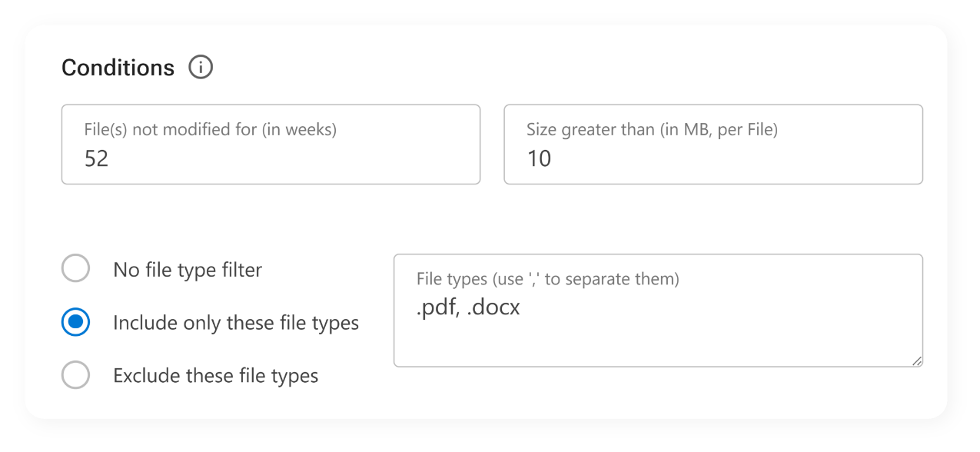Place cursor after '.docx' in file types box

[x=521, y=307]
